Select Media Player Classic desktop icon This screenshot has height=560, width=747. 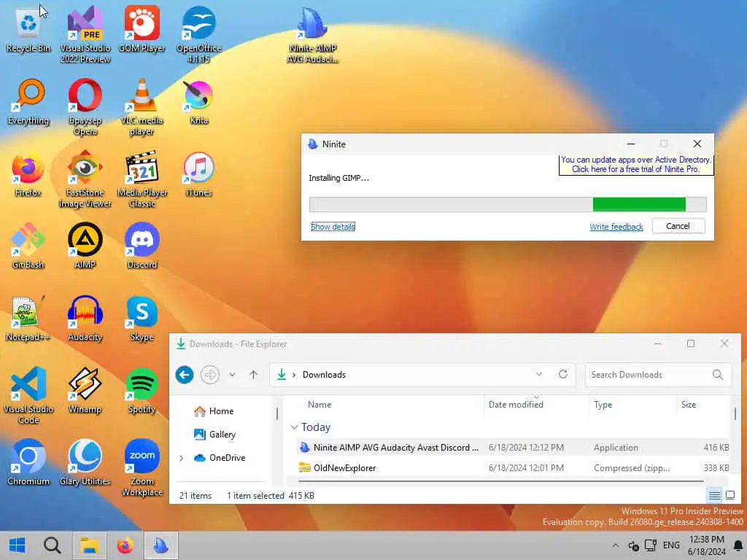(x=142, y=180)
